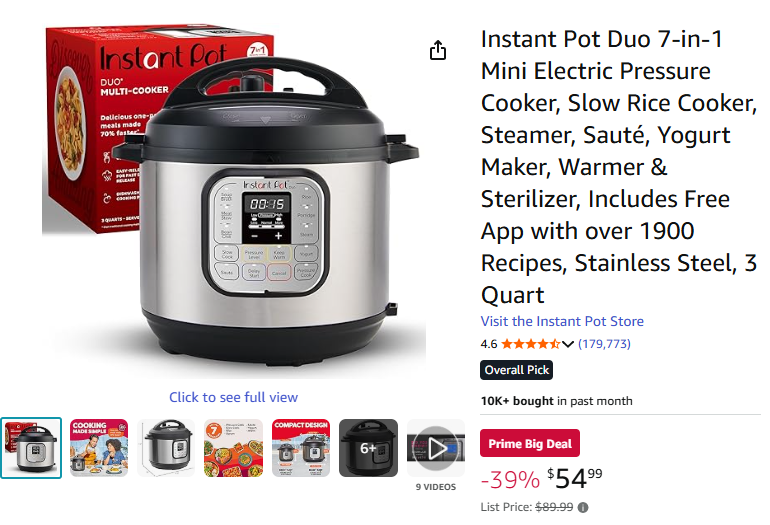Click the main Instant Pot product image
Viewport: 770px width, 525px height.
coord(234,200)
